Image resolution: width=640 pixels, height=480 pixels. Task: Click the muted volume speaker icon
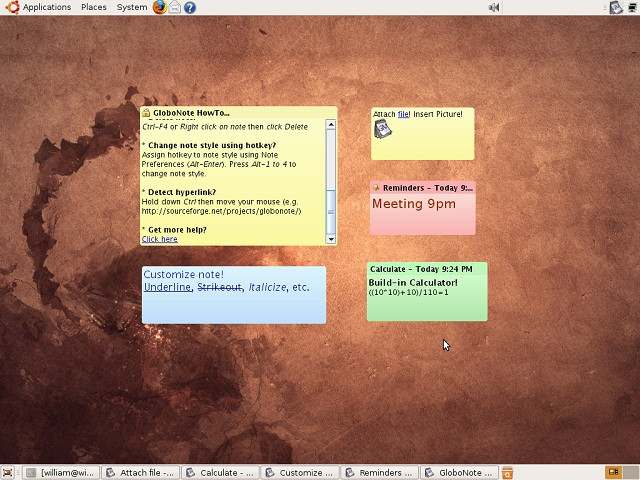(x=494, y=7)
